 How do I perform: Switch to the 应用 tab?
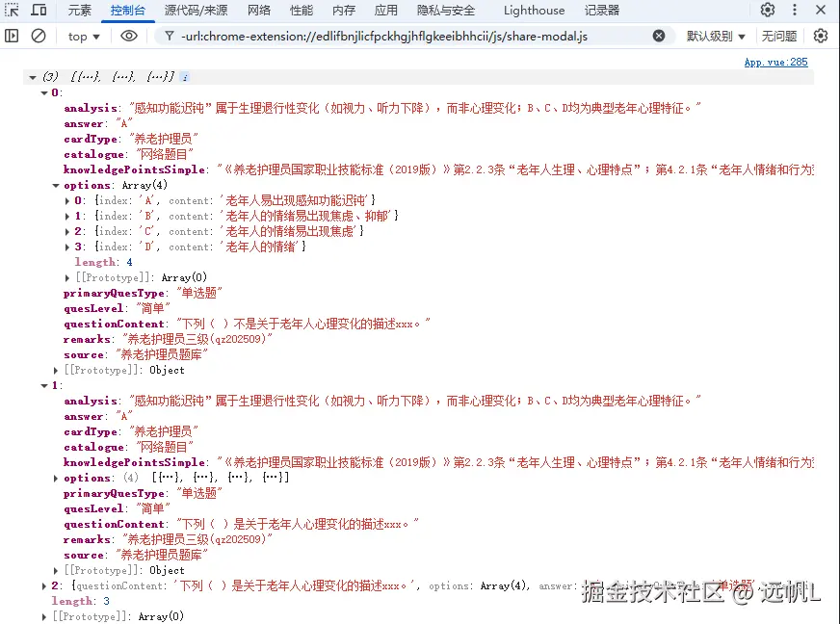[385, 11]
